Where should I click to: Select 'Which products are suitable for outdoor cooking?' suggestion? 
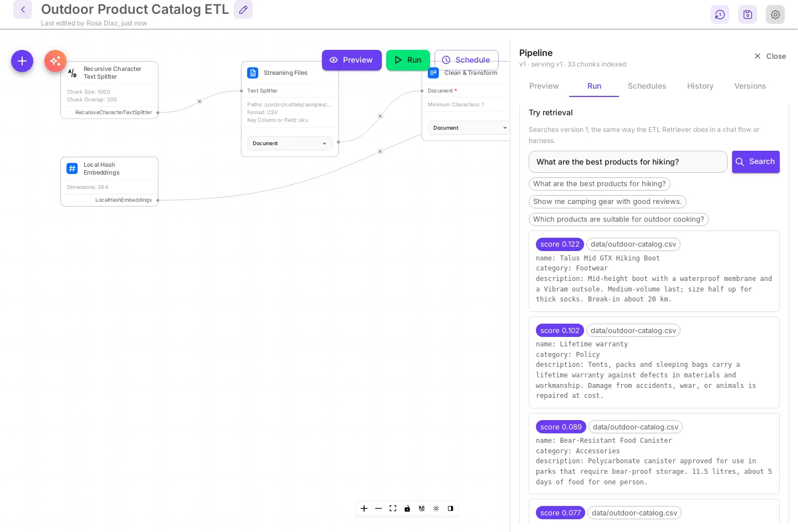coord(618,219)
